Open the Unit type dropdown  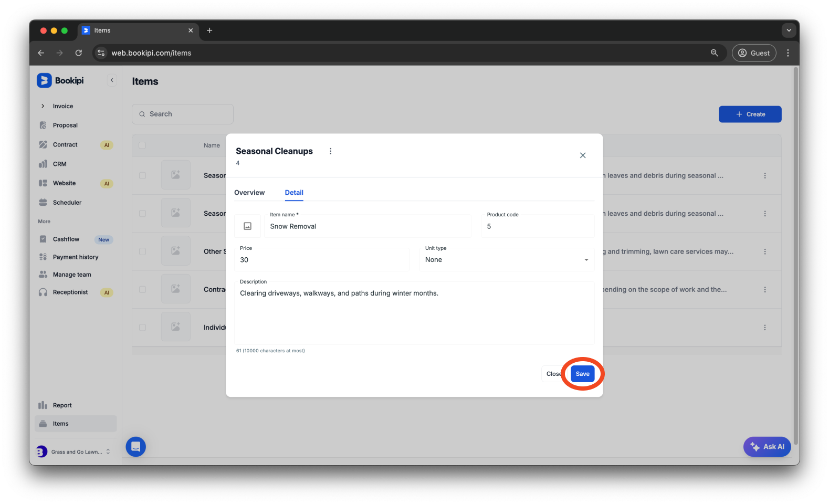click(x=507, y=260)
